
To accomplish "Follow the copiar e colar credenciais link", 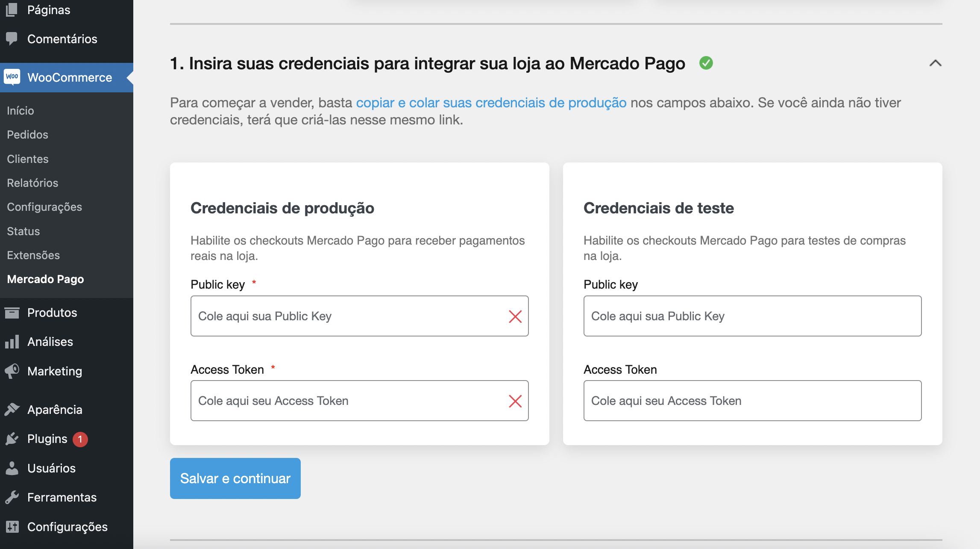I will pos(491,103).
